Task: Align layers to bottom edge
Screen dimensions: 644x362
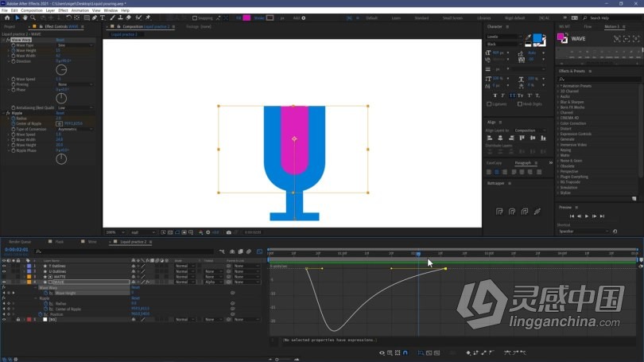Action: click(x=543, y=138)
